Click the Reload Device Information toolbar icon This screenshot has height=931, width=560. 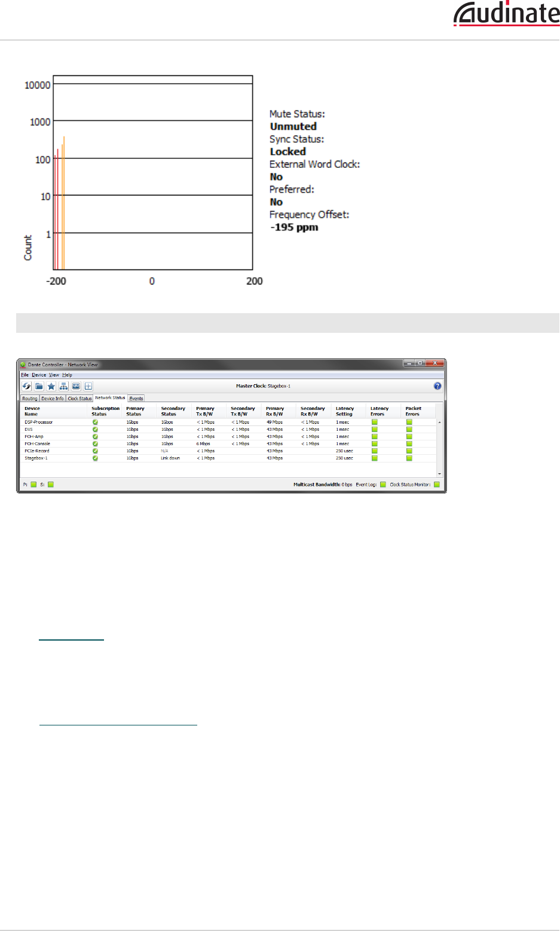(x=26, y=386)
